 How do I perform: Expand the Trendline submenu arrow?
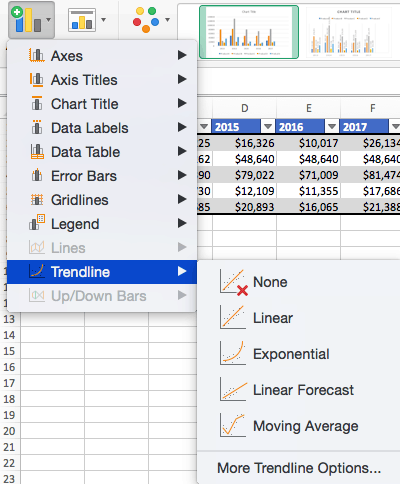tap(182, 271)
